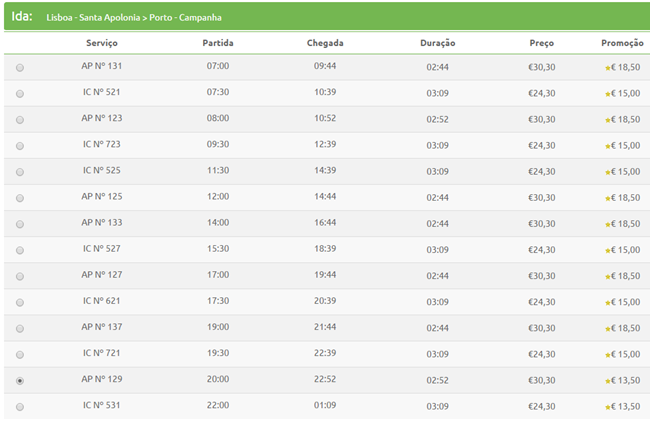This screenshot has height=422, width=650.
Task: Select the AP Nº 133 radio button
Action: pos(19,224)
